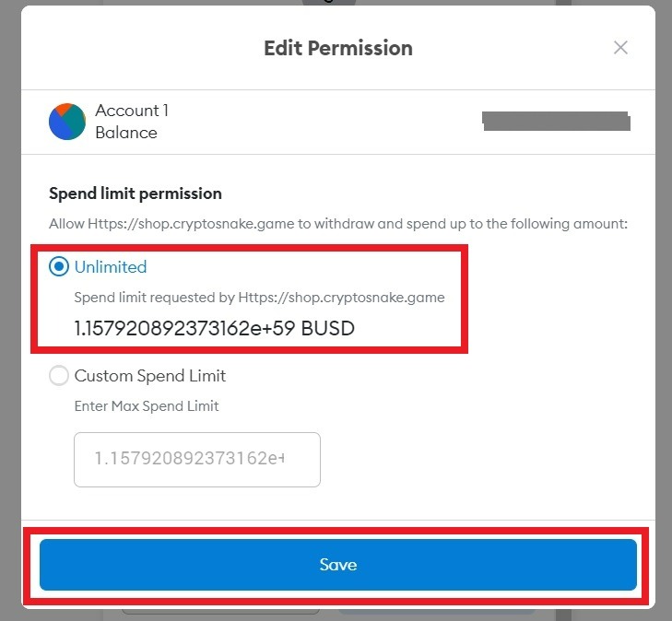Close the Edit Permission dialog

(x=620, y=48)
